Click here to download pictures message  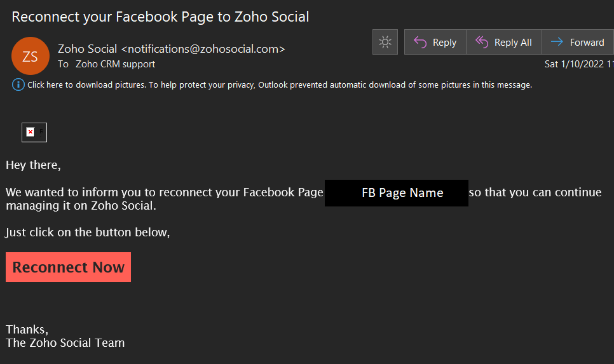tap(280, 85)
